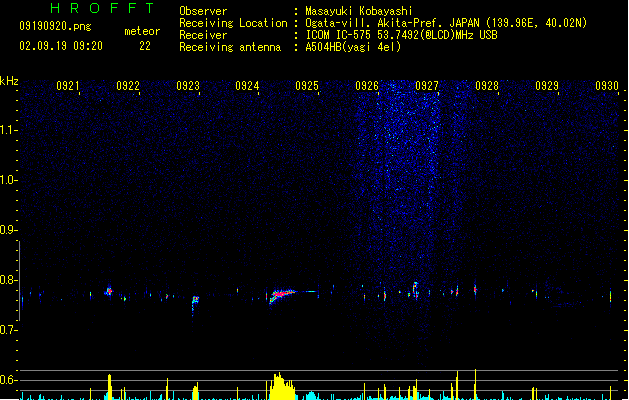Click the Receiving antenna label

point(230,47)
